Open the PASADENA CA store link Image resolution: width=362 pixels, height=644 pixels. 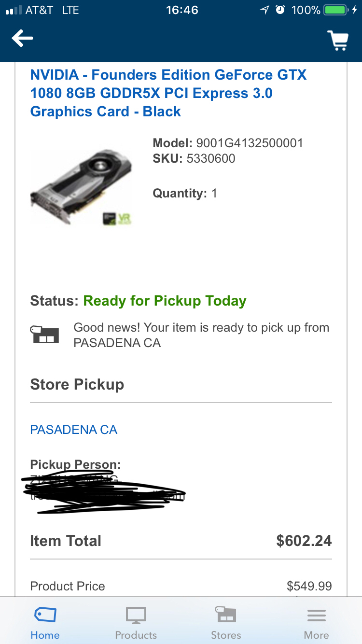[x=74, y=430]
